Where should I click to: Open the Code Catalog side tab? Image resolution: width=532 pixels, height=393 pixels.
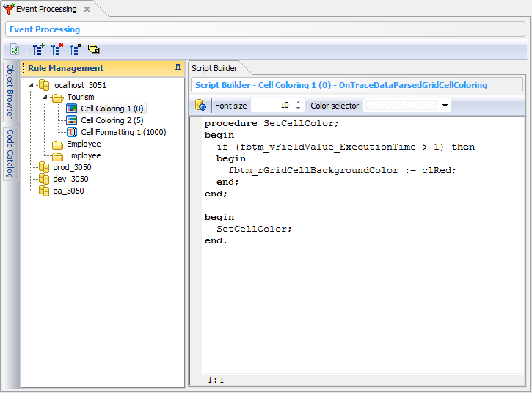[10, 154]
